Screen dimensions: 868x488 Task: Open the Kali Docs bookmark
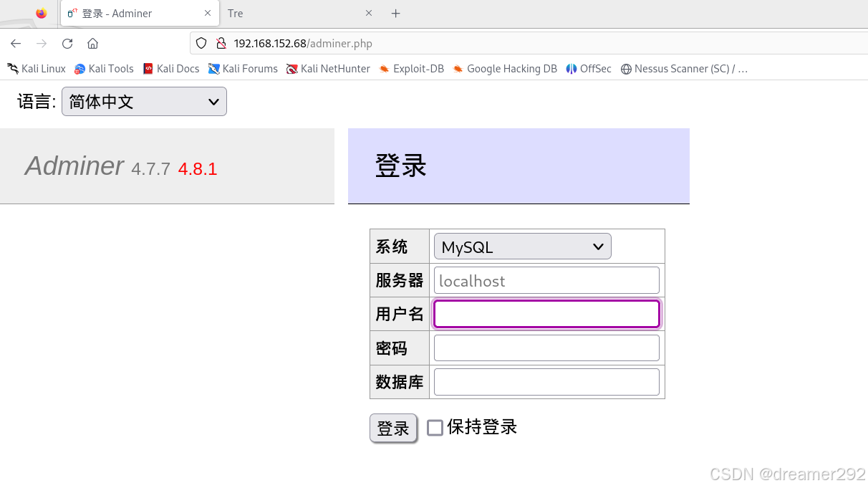(x=171, y=69)
